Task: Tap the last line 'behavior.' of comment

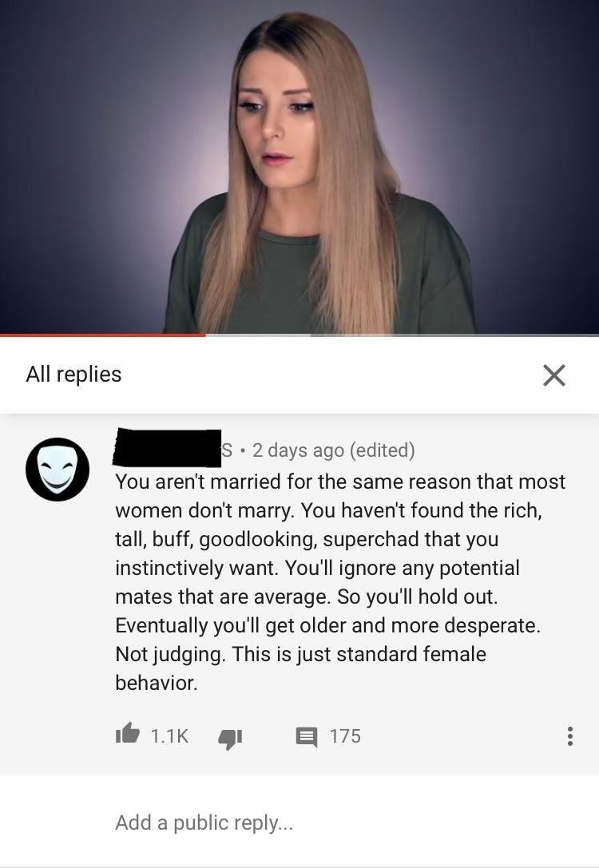Action: pos(156,683)
